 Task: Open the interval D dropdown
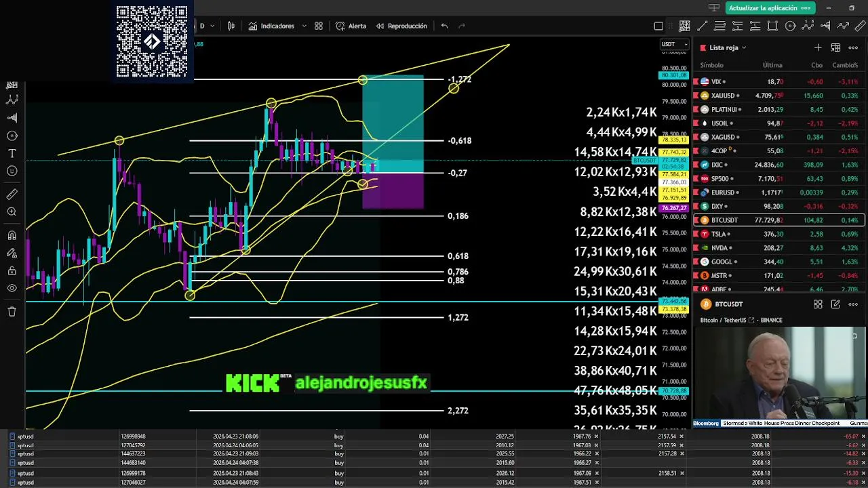click(207, 26)
